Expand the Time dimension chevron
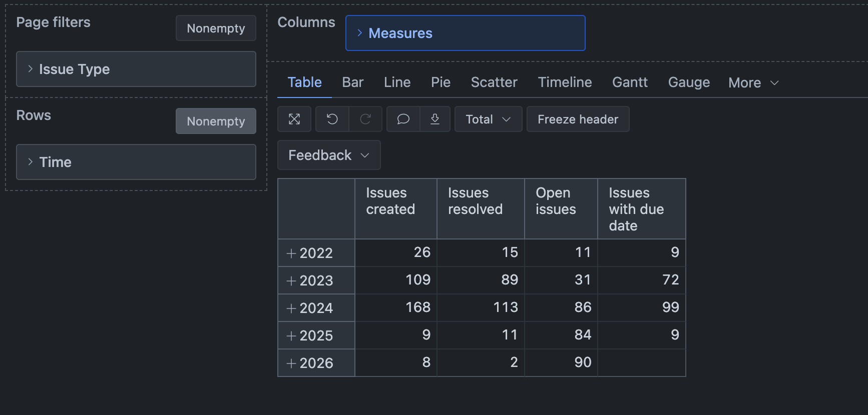This screenshot has height=415, width=868. [x=31, y=162]
